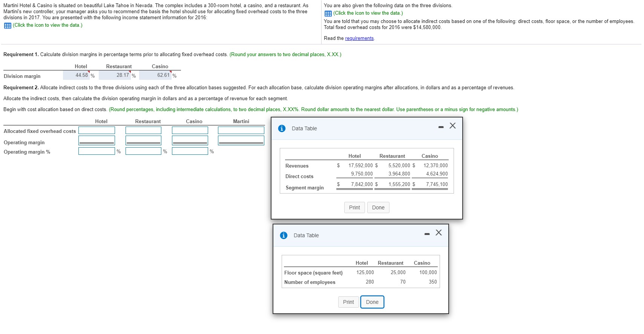Click Hotel operating margin percent field
644x334 pixels.
[97, 151]
